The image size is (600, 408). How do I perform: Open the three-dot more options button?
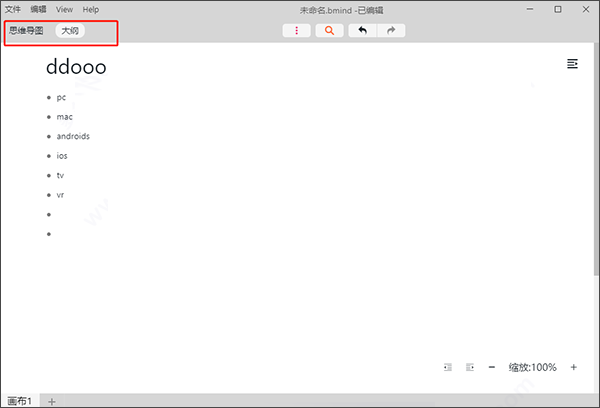297,31
